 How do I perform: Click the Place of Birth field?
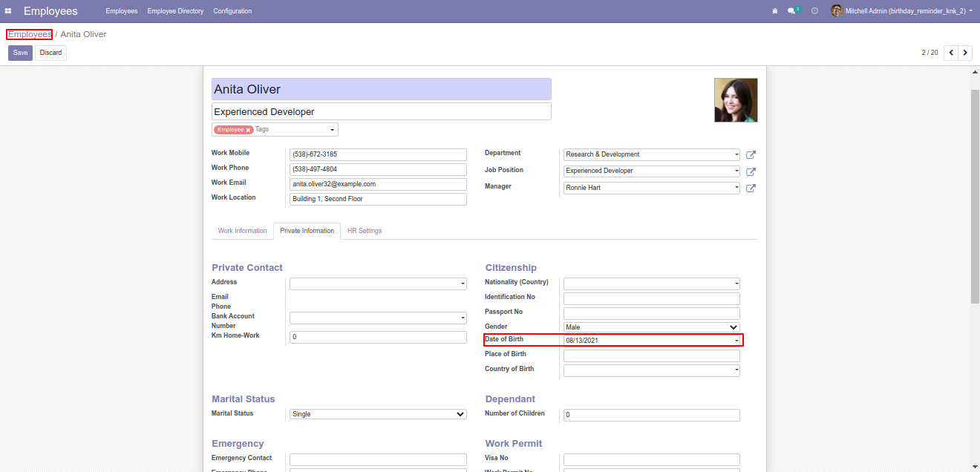(652, 355)
